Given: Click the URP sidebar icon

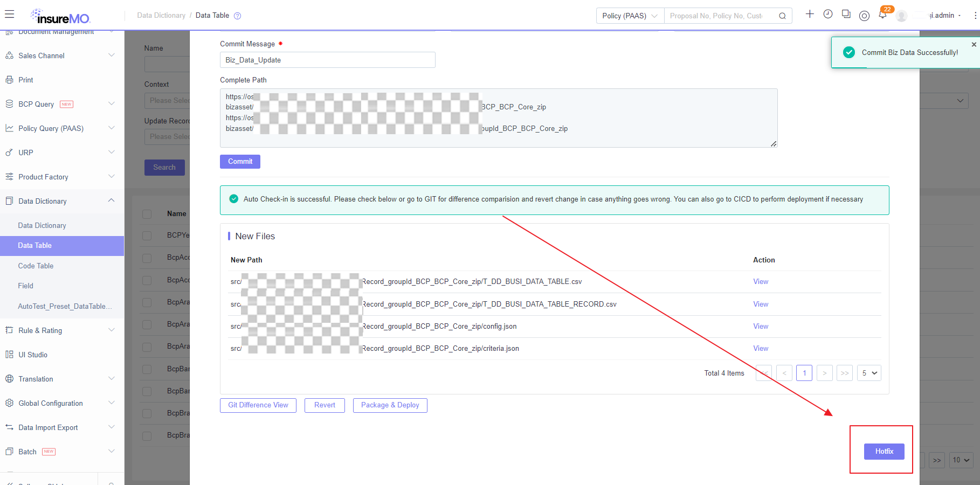Looking at the screenshot, I should [x=10, y=152].
